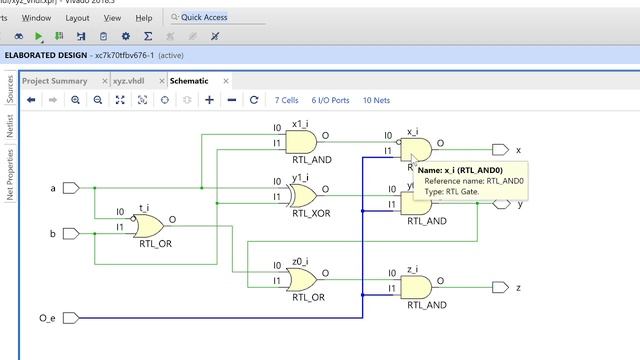640x360 pixels.
Task: Click the clipboard report toolbar icon
Action: click(x=103, y=36)
